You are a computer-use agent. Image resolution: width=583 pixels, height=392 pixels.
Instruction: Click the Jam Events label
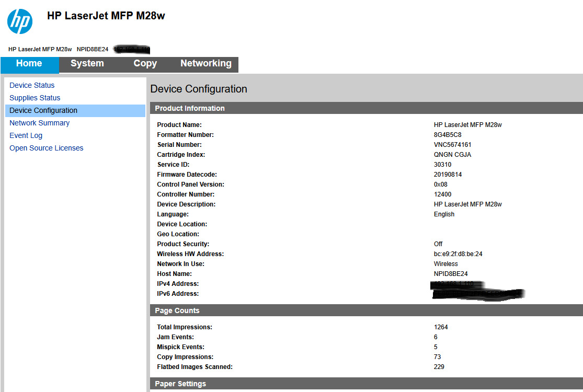click(x=175, y=337)
